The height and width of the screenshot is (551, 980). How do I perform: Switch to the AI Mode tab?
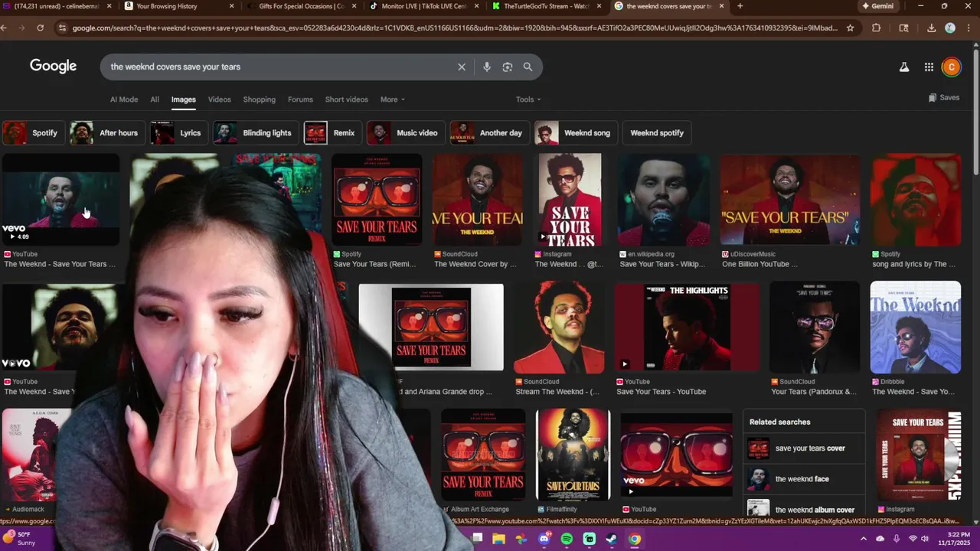pos(124,99)
